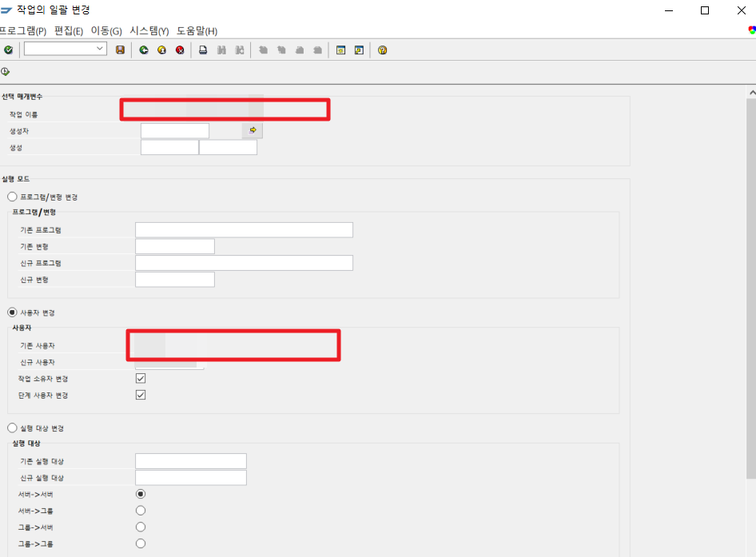Click the Execute clock icon
756x557 pixels.
coord(6,71)
